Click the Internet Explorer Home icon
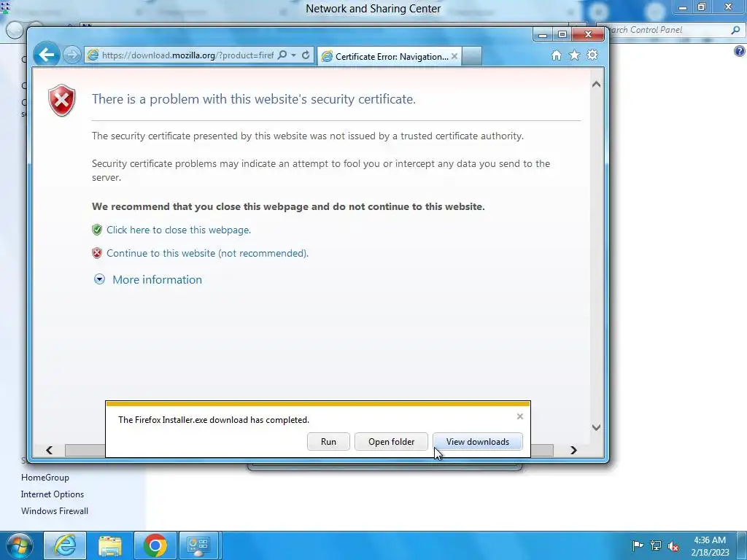This screenshot has height=560, width=747. click(556, 55)
